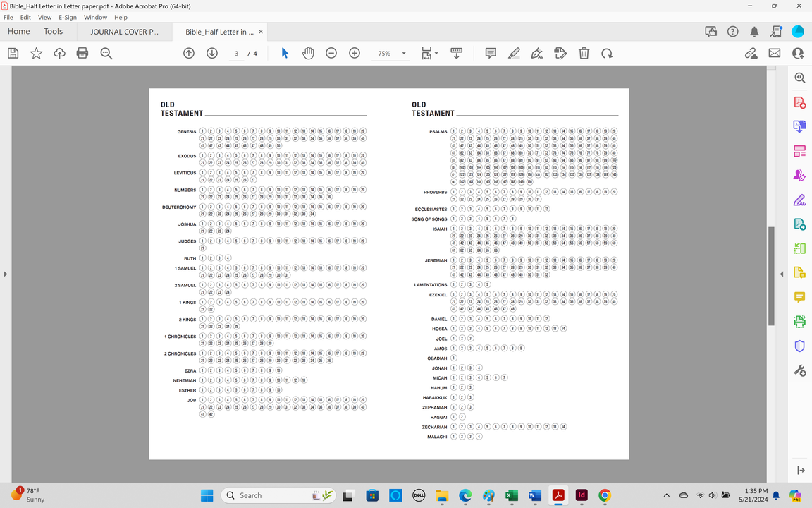Click the Home button
The height and width of the screenshot is (508, 812).
[x=18, y=32]
